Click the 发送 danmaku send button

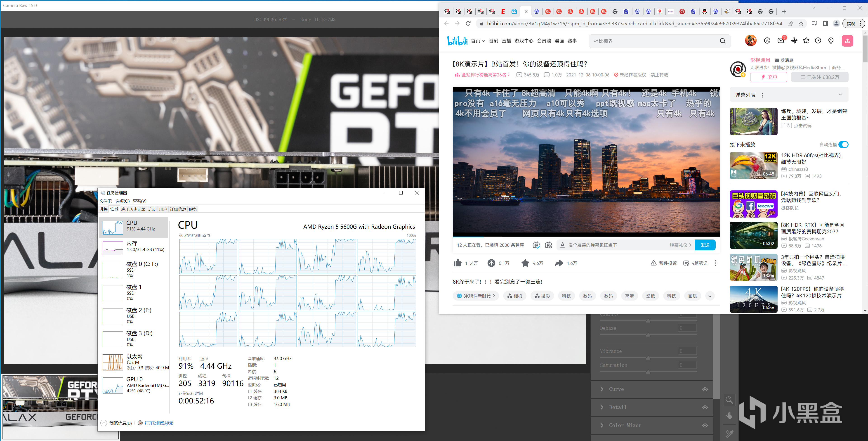[705, 245]
